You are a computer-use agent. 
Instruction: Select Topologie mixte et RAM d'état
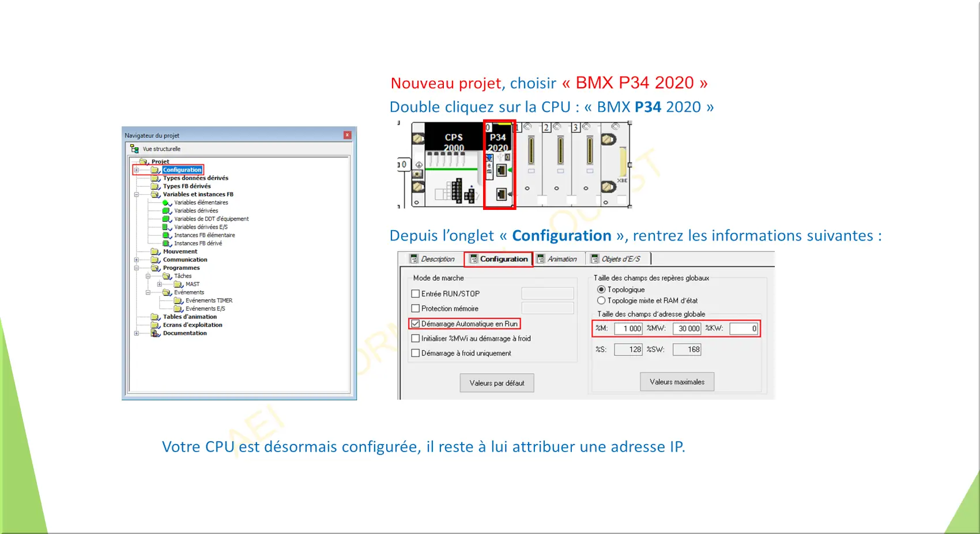point(601,300)
